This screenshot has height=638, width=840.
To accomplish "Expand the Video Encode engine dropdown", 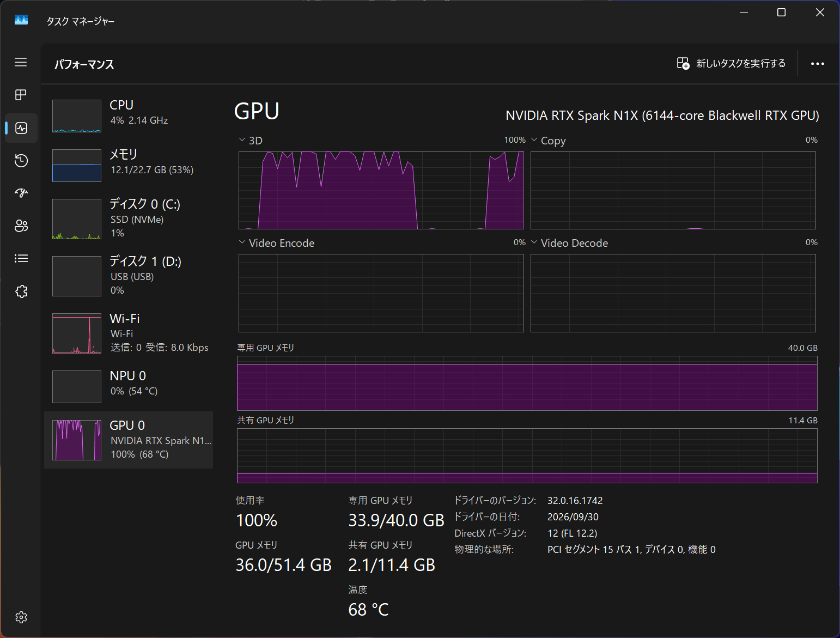I will click(242, 242).
